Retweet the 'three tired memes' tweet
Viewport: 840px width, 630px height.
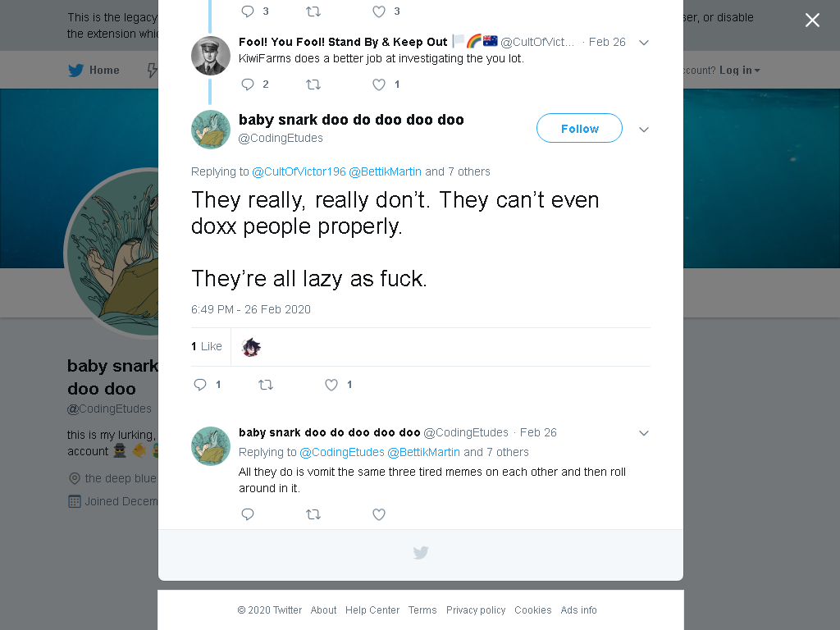point(313,514)
